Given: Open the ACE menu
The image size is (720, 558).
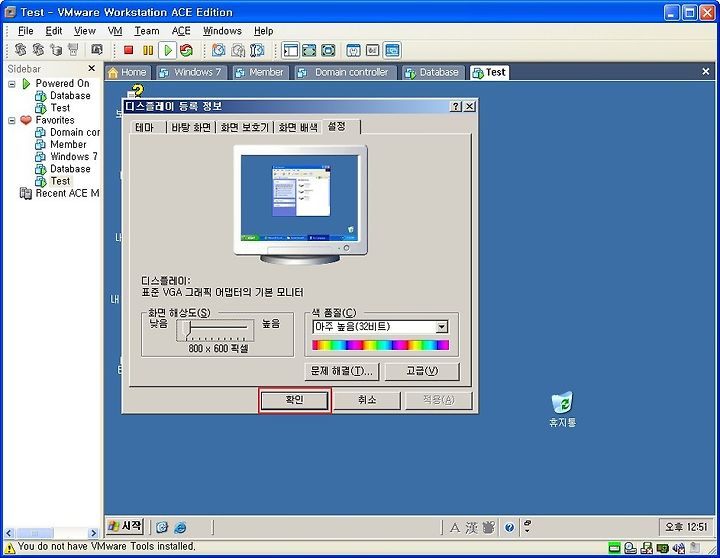Looking at the screenshot, I should [181, 31].
